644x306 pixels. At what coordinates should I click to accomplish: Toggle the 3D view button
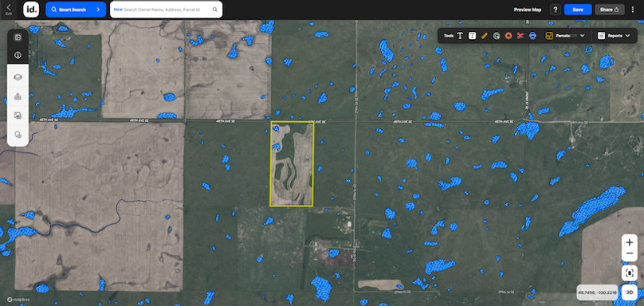[629, 292]
